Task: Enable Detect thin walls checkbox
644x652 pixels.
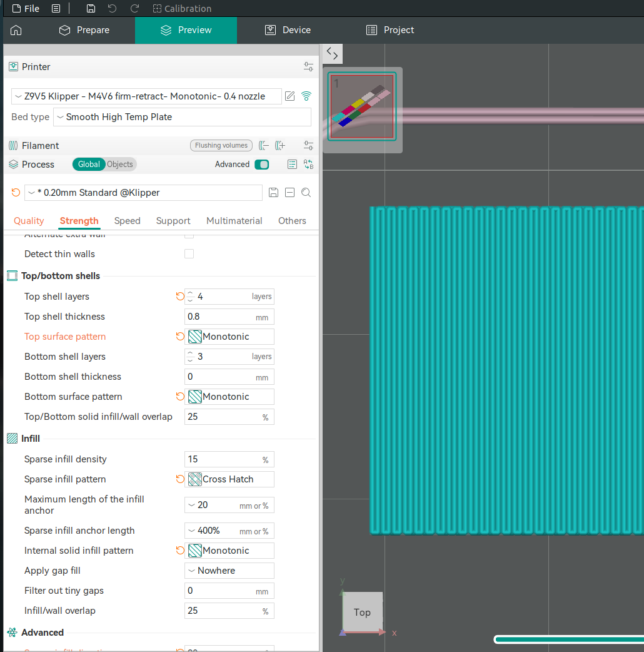Action: point(189,253)
